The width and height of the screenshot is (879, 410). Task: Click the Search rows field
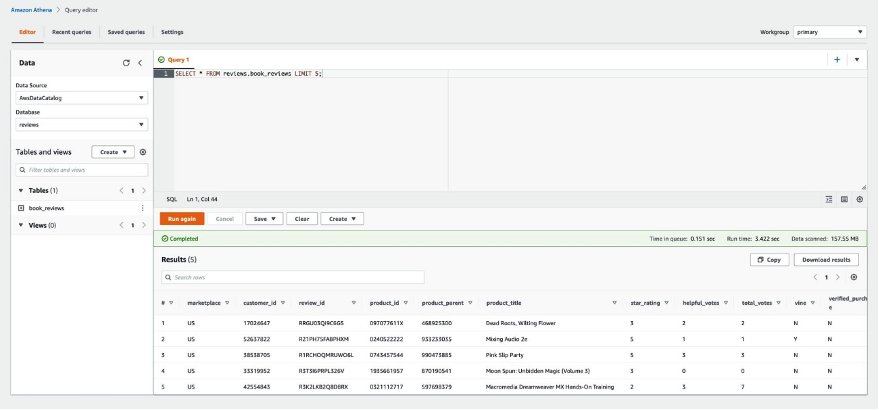point(293,277)
